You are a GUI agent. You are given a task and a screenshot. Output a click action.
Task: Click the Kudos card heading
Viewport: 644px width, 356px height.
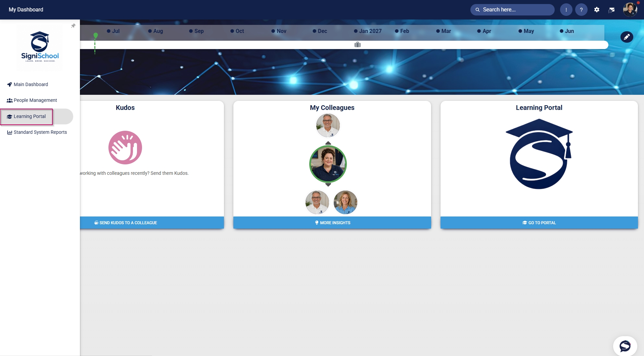tap(125, 108)
